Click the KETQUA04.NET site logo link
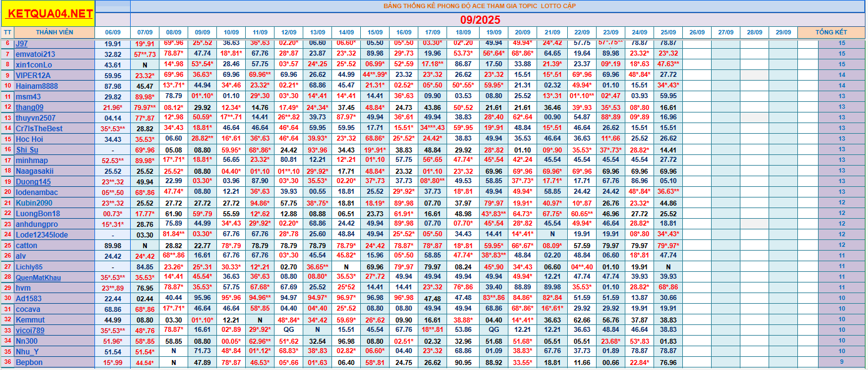Viewport: 868px width, 370px height. (51, 13)
